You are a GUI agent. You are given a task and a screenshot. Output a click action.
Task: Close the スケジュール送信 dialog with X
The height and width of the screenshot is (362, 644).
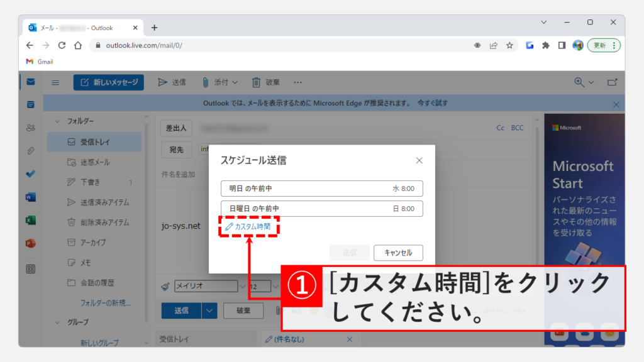(419, 160)
